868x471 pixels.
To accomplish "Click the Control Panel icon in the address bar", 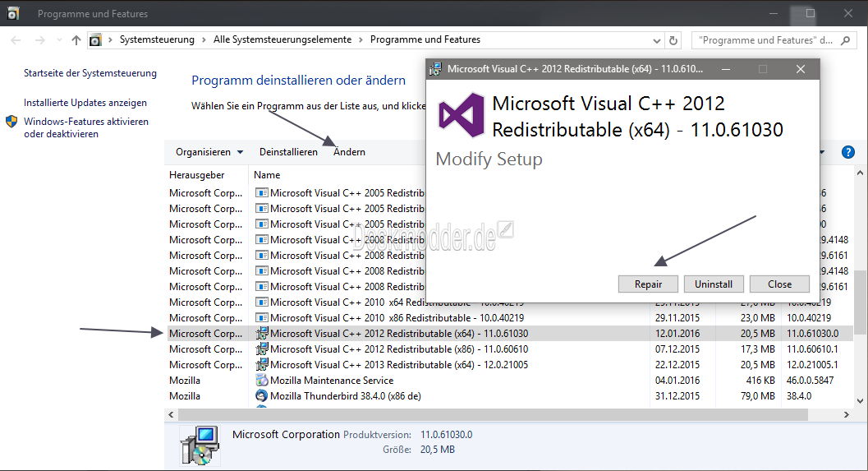I will (96, 40).
